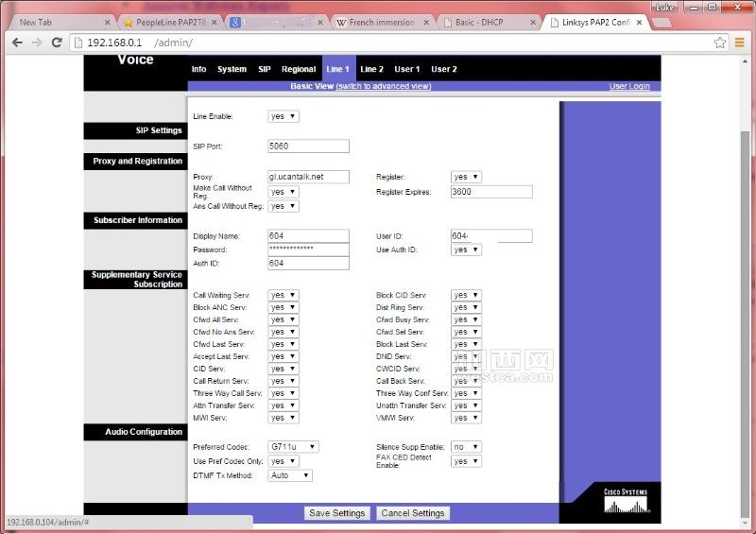Image resolution: width=756 pixels, height=534 pixels.
Task: Switch to the French immersion browser tab
Action: click(x=383, y=22)
